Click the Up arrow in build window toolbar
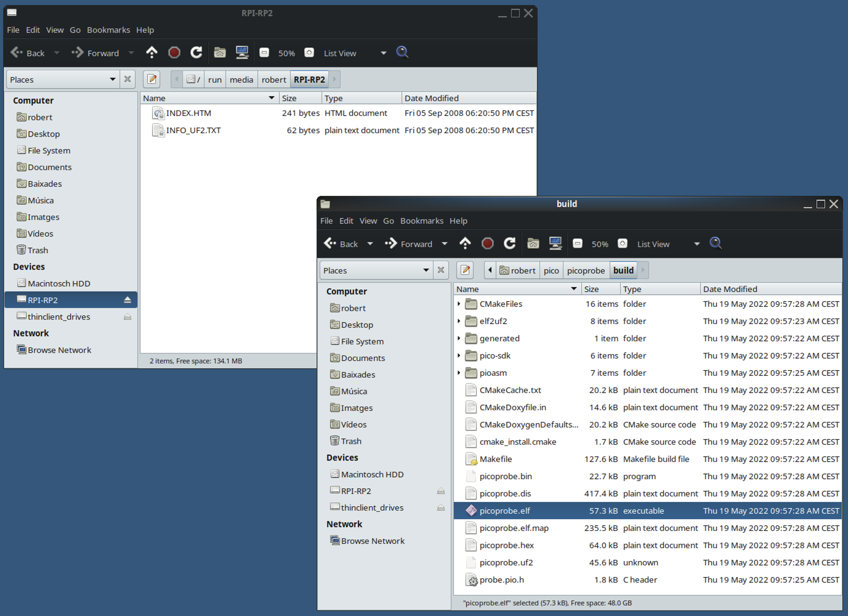The width and height of the screenshot is (848, 616). coord(465,244)
